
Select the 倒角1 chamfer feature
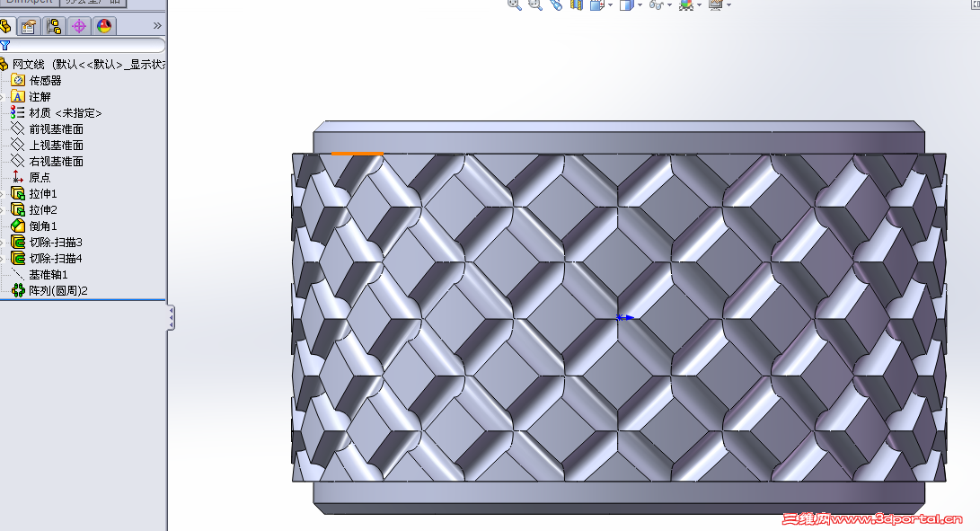(42, 226)
